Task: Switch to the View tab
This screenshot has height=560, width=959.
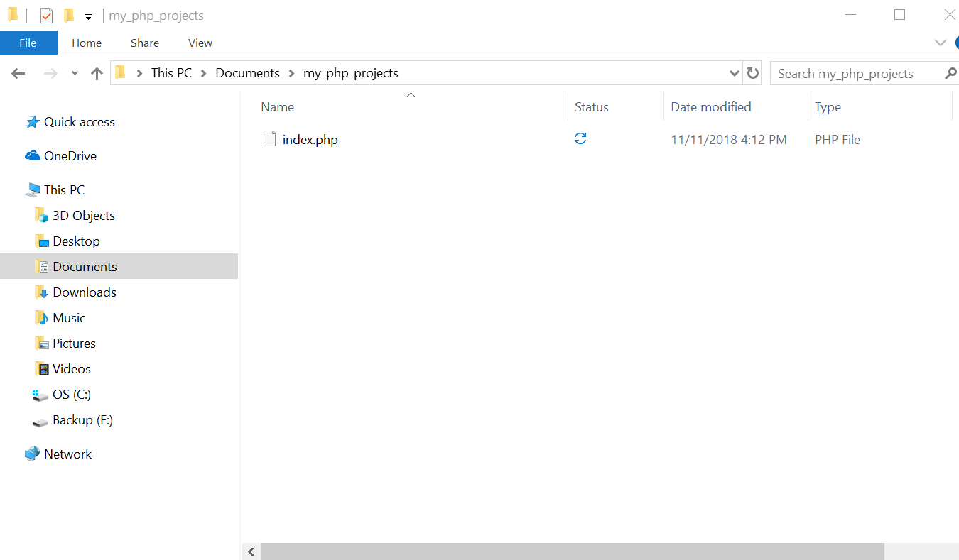Action: pos(200,43)
